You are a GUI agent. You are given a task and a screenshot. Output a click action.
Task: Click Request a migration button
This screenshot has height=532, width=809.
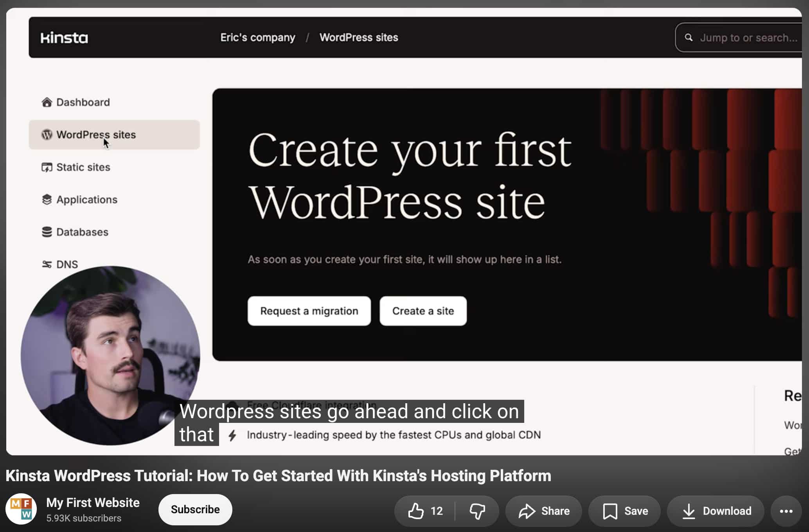(309, 311)
